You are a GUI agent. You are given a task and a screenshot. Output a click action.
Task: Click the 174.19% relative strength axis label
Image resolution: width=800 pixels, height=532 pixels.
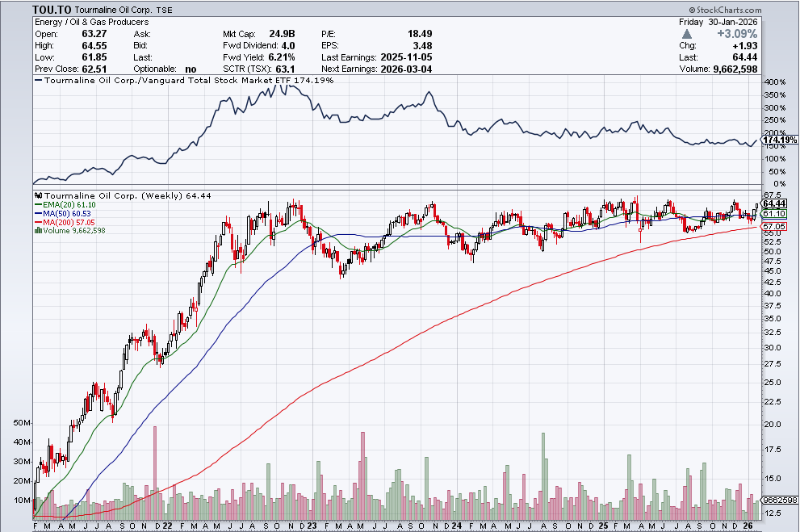780,140
